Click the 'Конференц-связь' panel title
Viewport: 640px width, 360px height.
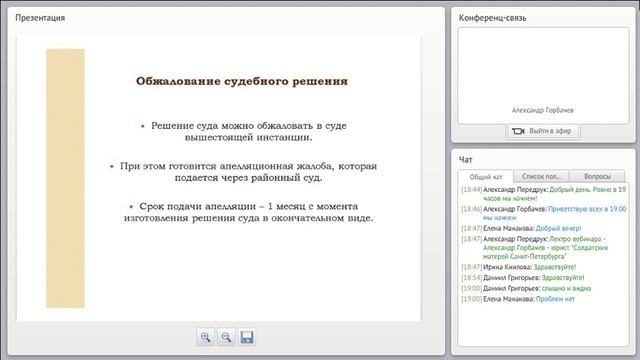[x=493, y=18]
